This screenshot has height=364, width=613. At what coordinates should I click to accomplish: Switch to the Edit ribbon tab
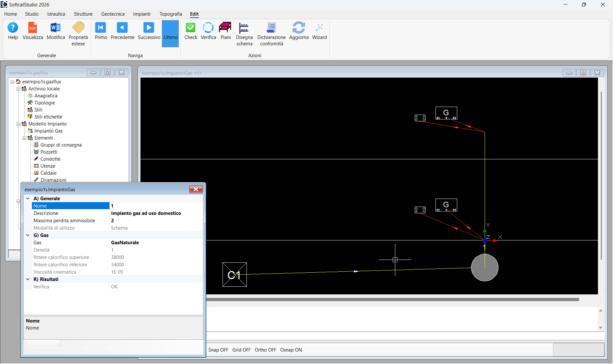(x=194, y=14)
